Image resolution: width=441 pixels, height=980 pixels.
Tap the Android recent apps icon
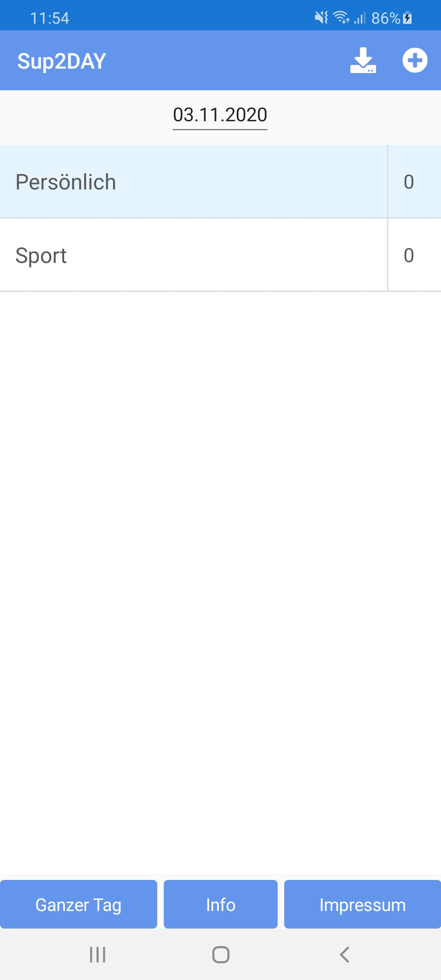click(98, 955)
